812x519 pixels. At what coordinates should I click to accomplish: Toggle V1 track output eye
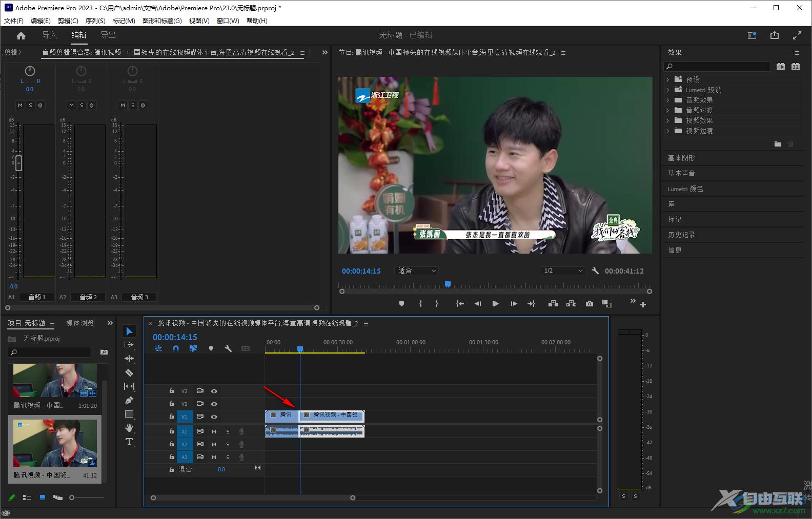(x=214, y=417)
